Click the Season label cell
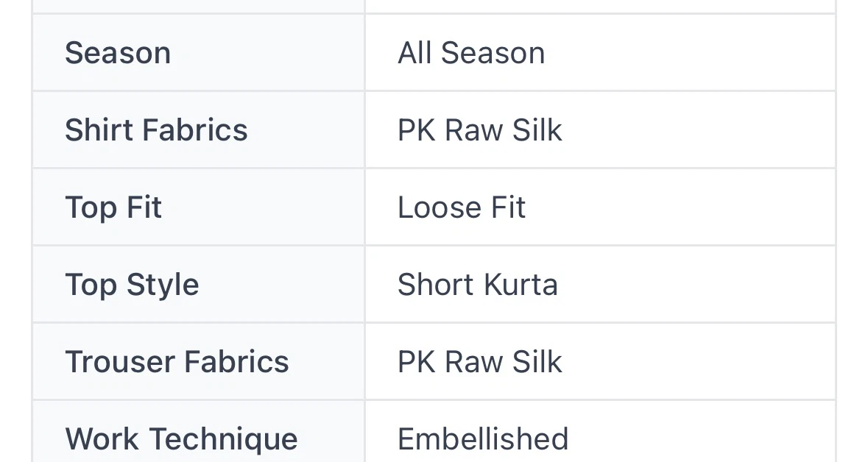The width and height of the screenshot is (868, 462). pyautogui.click(x=198, y=52)
